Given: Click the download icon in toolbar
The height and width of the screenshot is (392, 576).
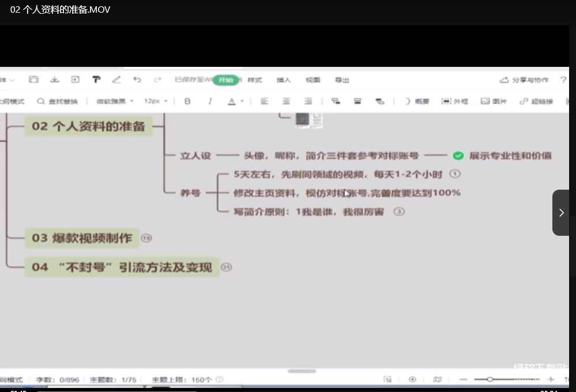Looking at the screenshot, I should coord(55,80).
